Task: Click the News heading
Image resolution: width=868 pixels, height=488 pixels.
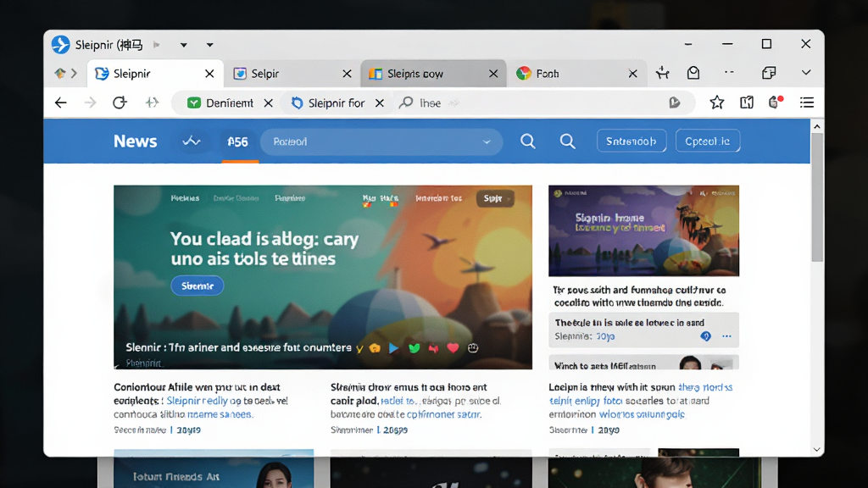Action: pos(135,141)
